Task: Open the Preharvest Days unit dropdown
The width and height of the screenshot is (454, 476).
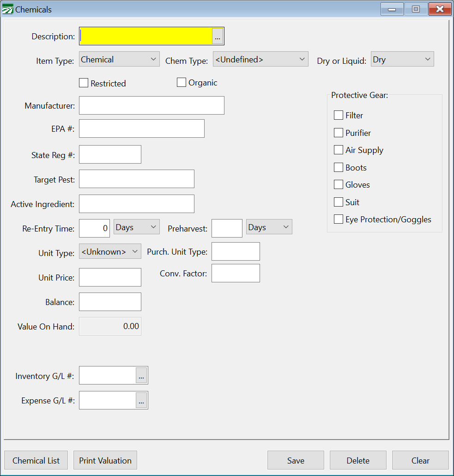Action: pos(269,227)
